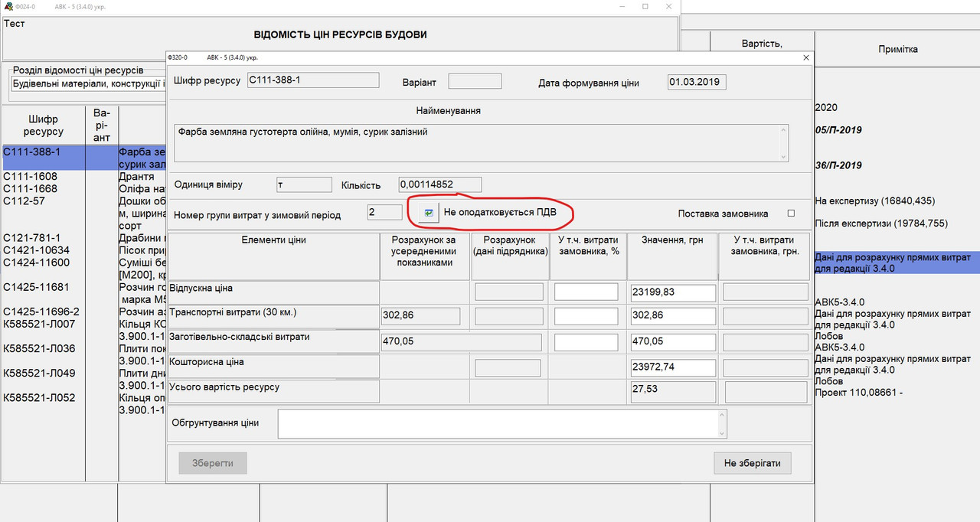Toggle the 'Не оподатковується ПДВ' checkbox

coord(429,213)
